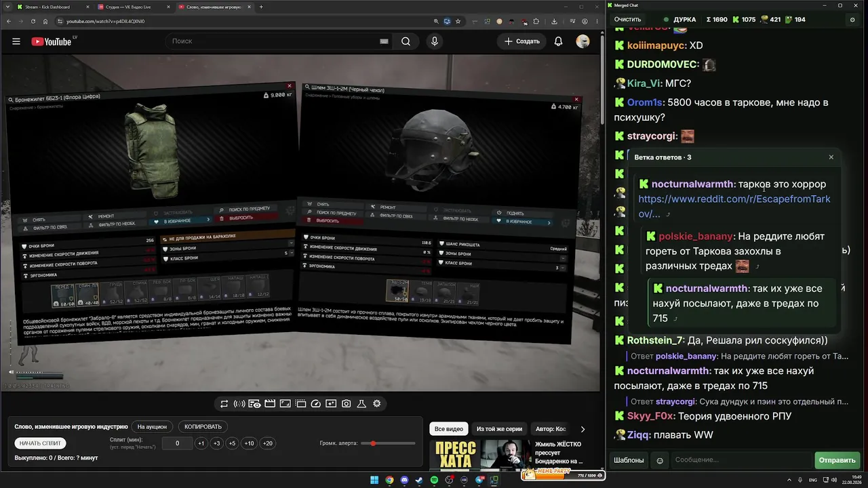Start voice search with the microphone
Image resolution: width=868 pixels, height=488 pixels.
pyautogui.click(x=435, y=41)
